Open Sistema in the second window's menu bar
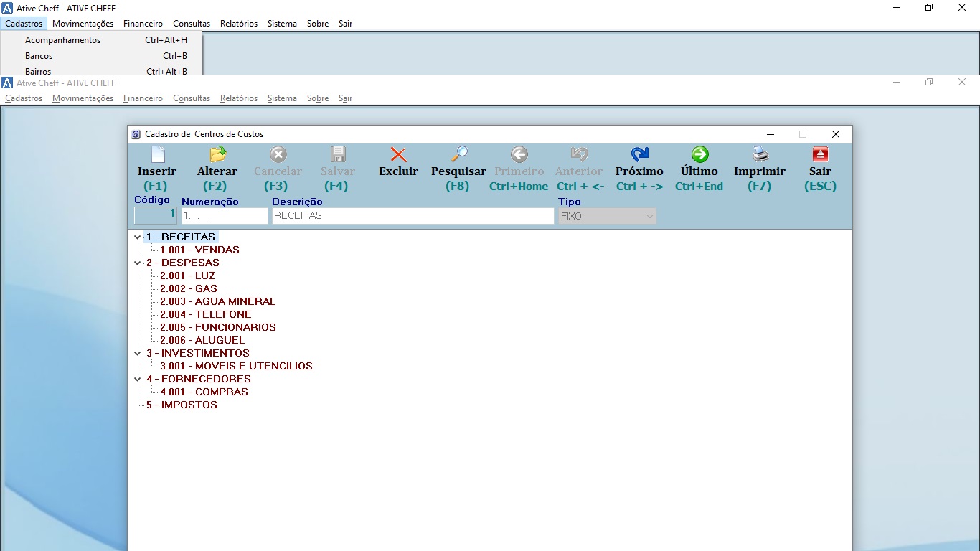This screenshot has width=980, height=551. [282, 98]
